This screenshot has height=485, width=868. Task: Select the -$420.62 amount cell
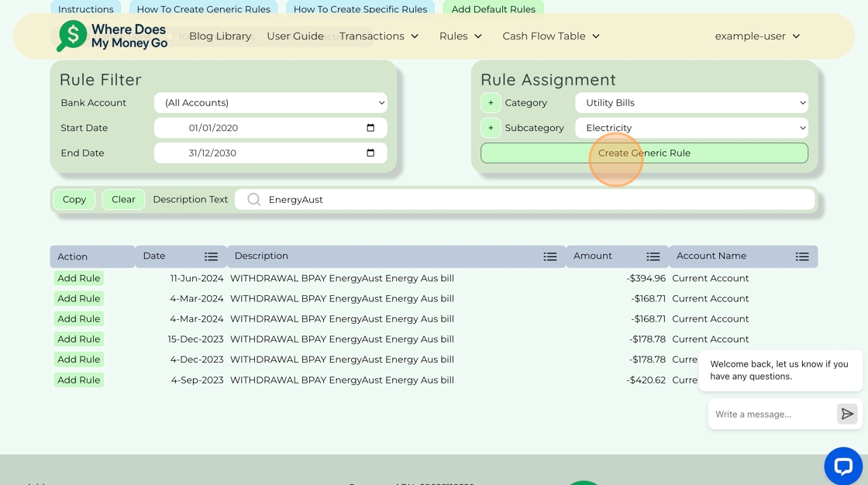(x=646, y=380)
